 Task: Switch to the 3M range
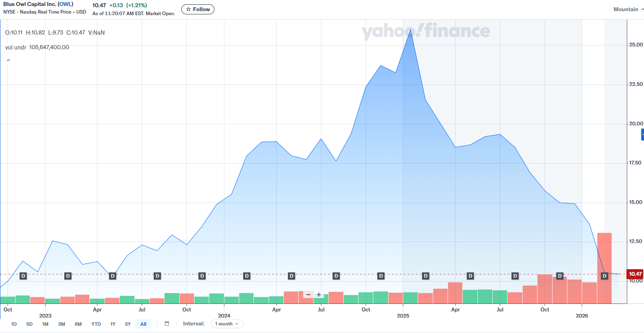61,324
